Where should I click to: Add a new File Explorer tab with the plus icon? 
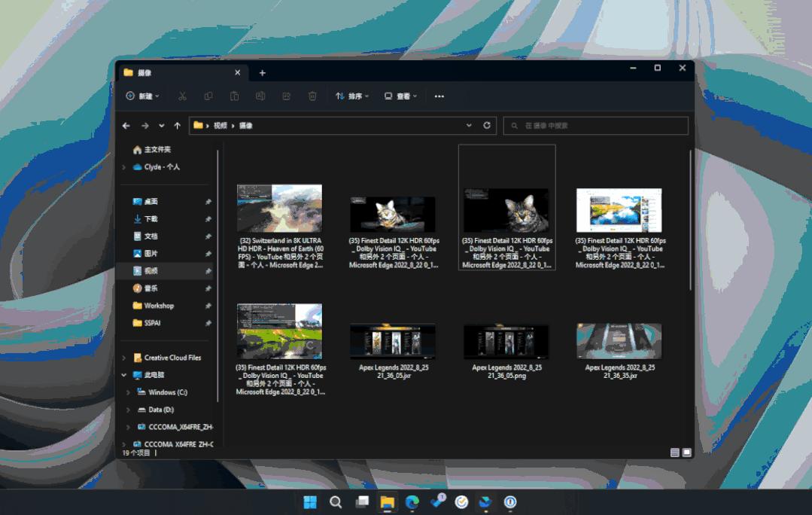pos(263,73)
